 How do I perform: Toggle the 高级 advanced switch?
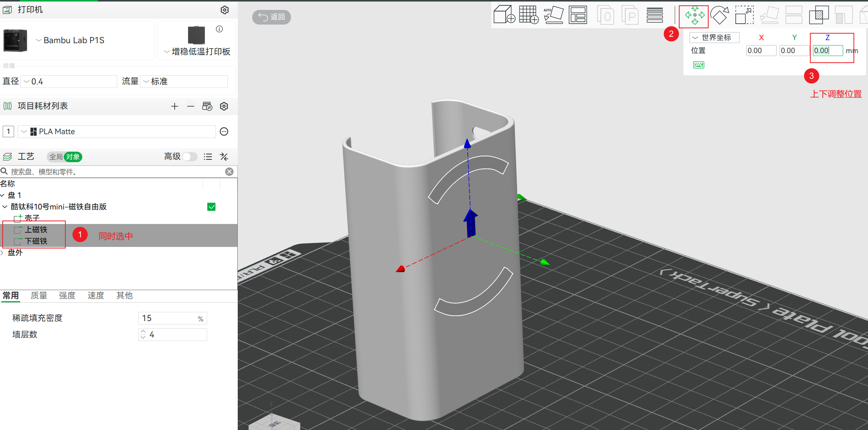[190, 157]
